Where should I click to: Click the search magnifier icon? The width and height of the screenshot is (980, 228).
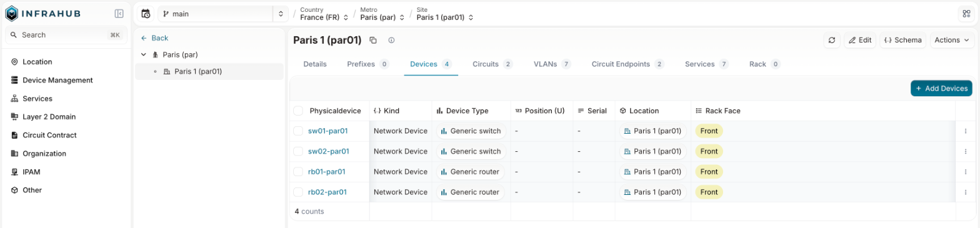click(x=14, y=35)
